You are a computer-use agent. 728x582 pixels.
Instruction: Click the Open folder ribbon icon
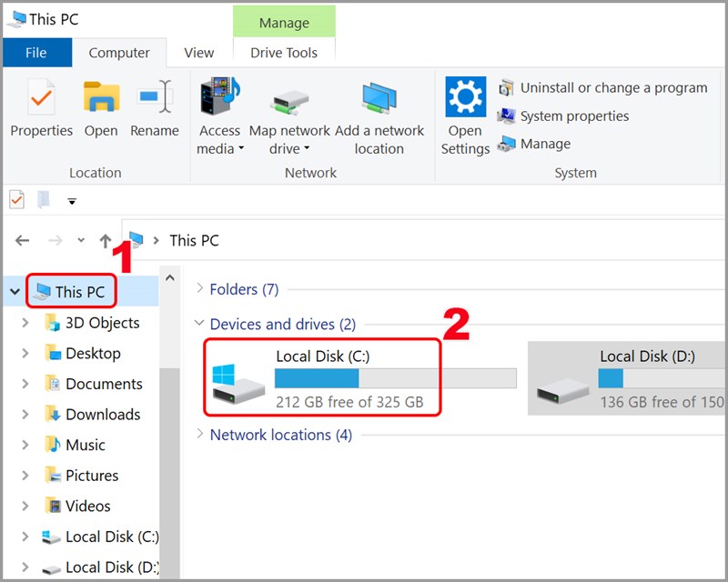coord(101,97)
